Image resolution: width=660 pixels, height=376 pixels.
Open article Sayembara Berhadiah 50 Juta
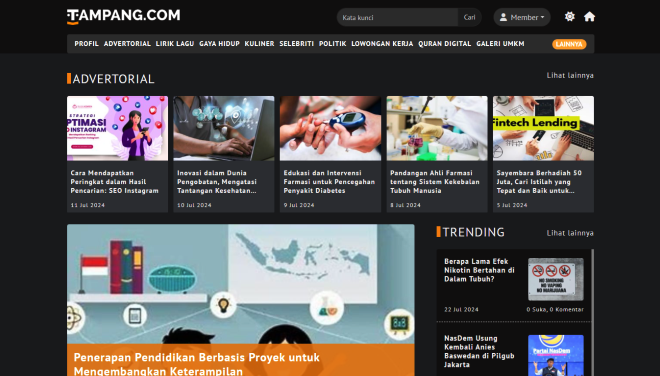pyautogui.click(x=539, y=182)
